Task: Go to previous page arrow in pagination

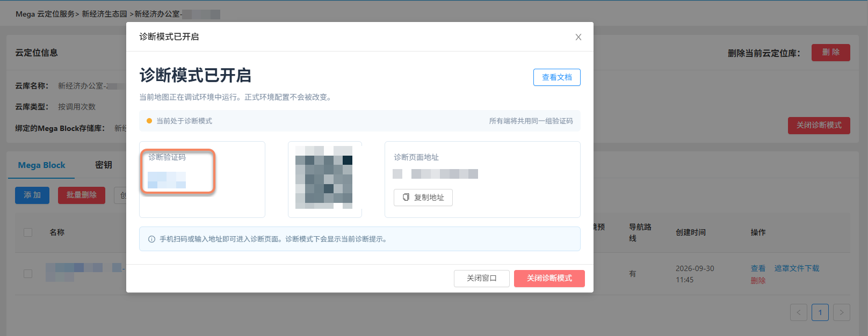Action: pyautogui.click(x=799, y=312)
